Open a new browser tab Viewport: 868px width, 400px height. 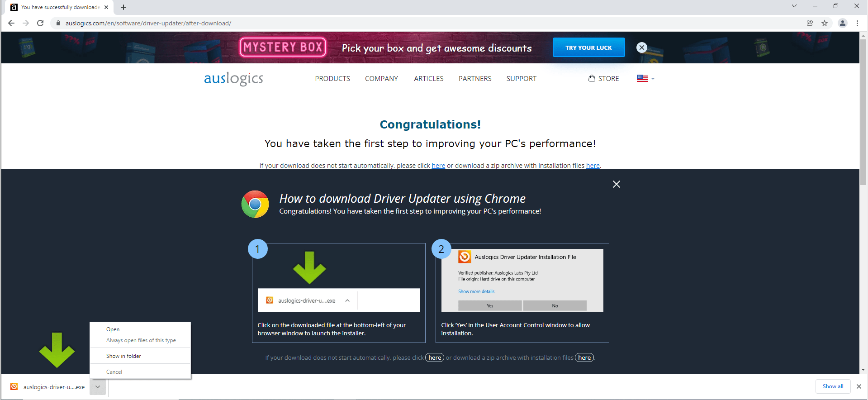pyautogui.click(x=123, y=7)
